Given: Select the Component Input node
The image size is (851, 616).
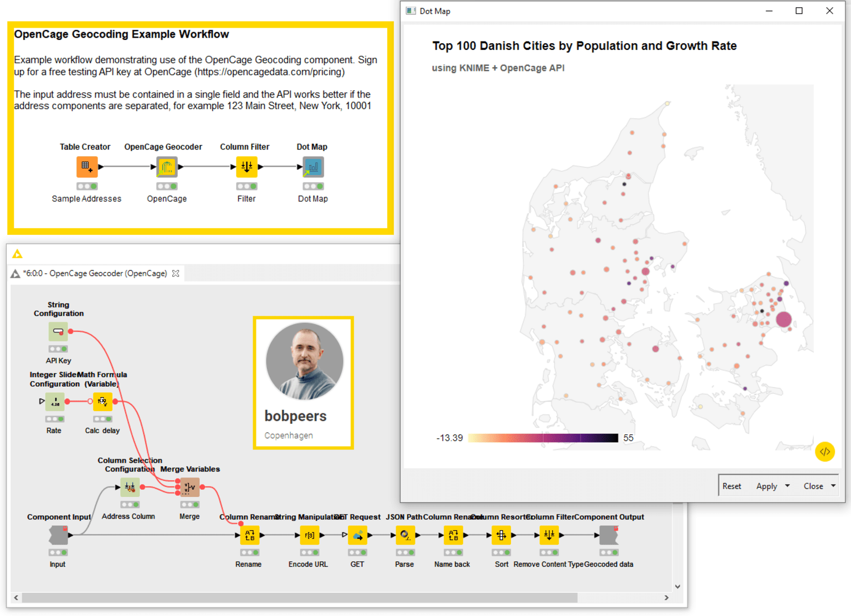Looking at the screenshot, I should tap(58, 535).
